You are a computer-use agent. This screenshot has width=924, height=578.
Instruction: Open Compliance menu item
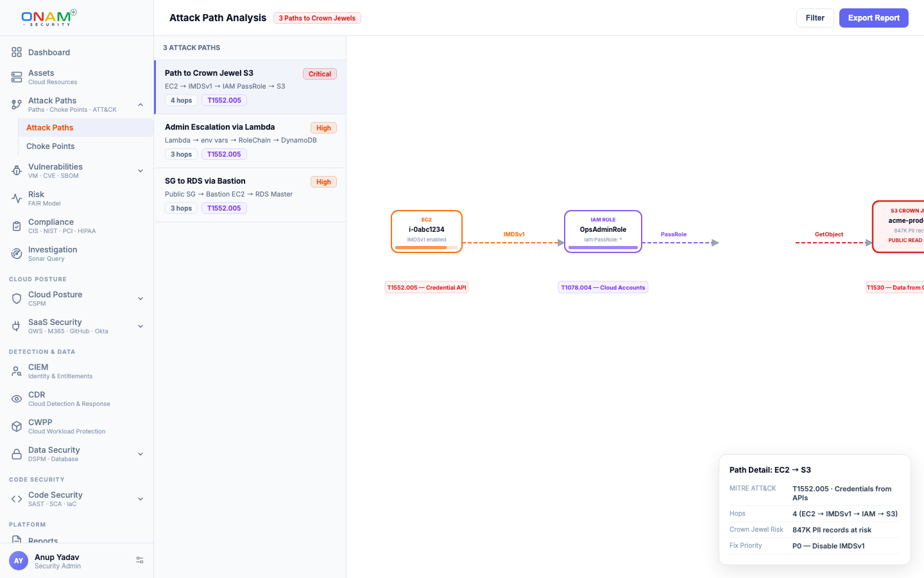(77, 226)
